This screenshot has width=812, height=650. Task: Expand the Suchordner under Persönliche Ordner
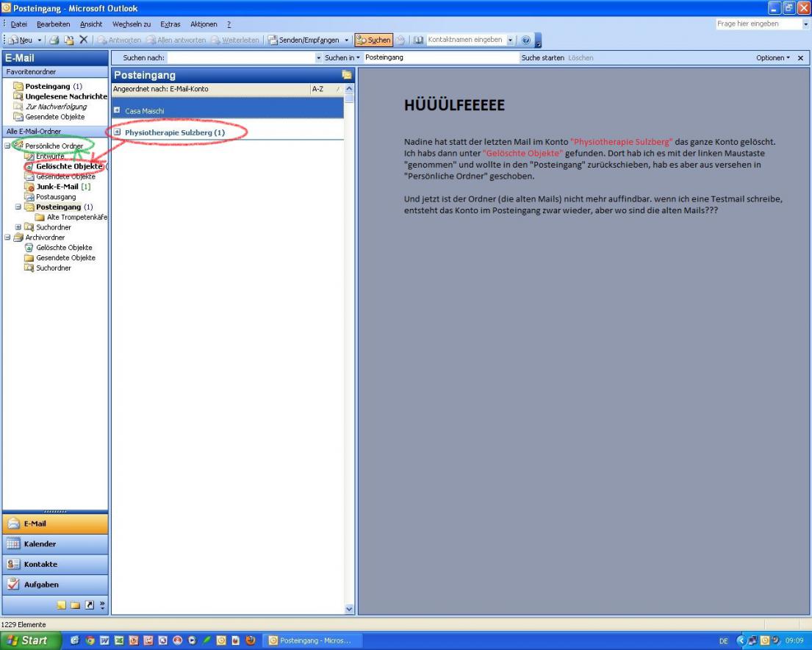(18, 227)
